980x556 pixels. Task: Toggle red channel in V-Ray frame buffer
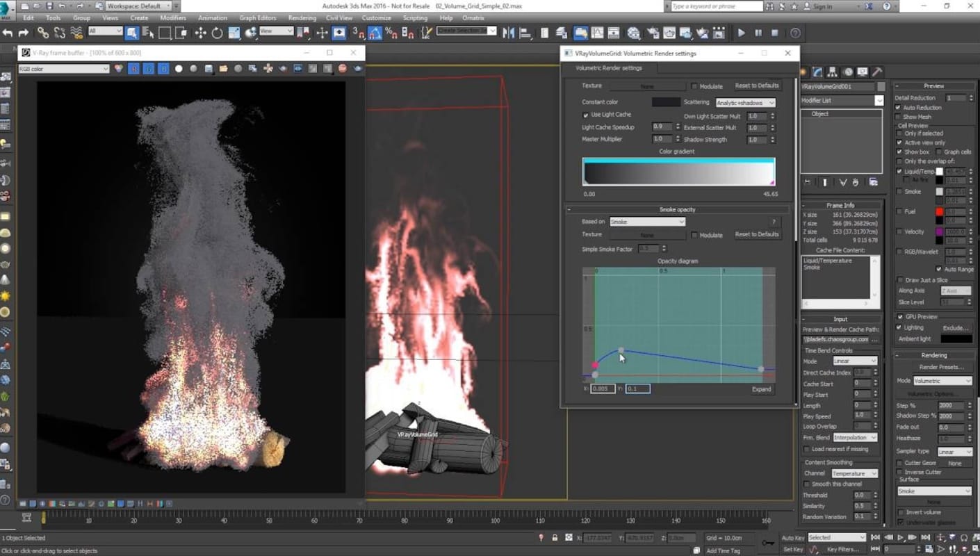[x=134, y=69]
